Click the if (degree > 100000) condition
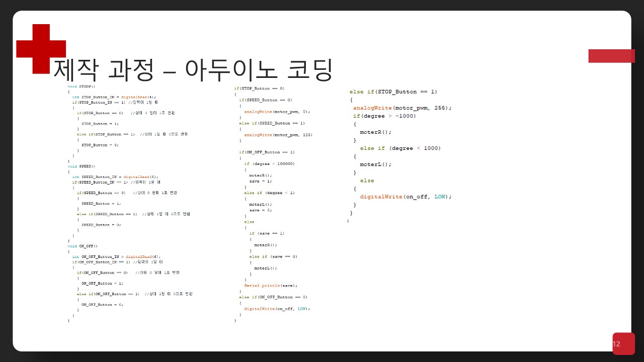 click(x=269, y=163)
